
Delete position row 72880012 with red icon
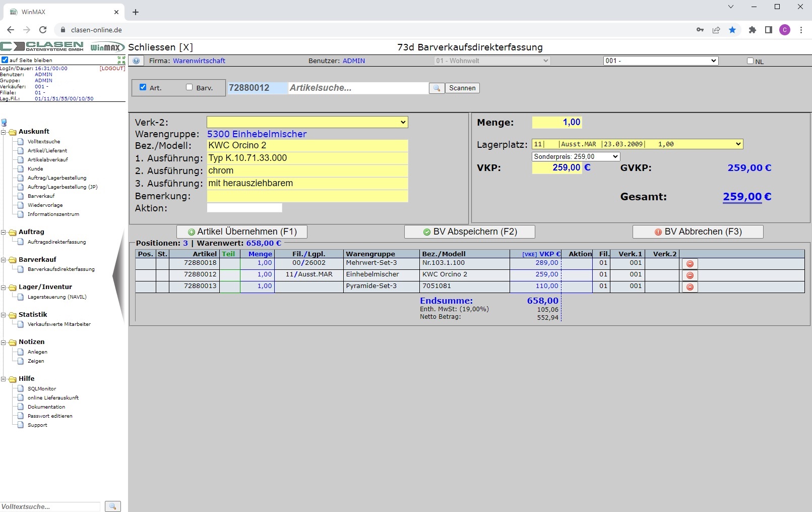pyautogui.click(x=690, y=275)
